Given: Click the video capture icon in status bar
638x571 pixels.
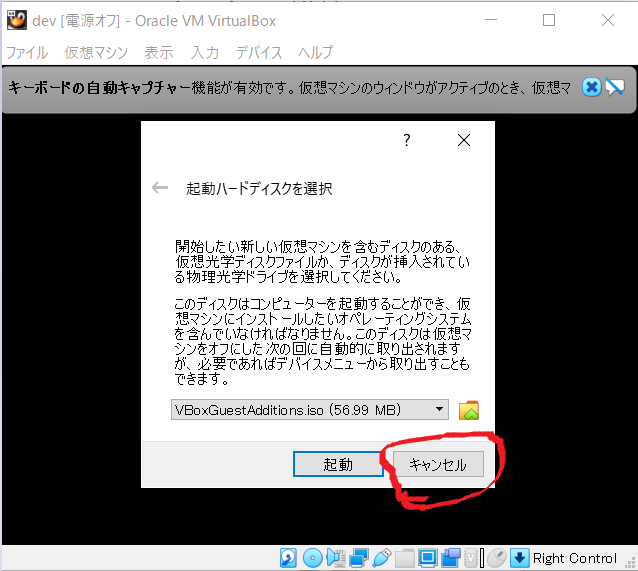Looking at the screenshot, I should point(451,558).
